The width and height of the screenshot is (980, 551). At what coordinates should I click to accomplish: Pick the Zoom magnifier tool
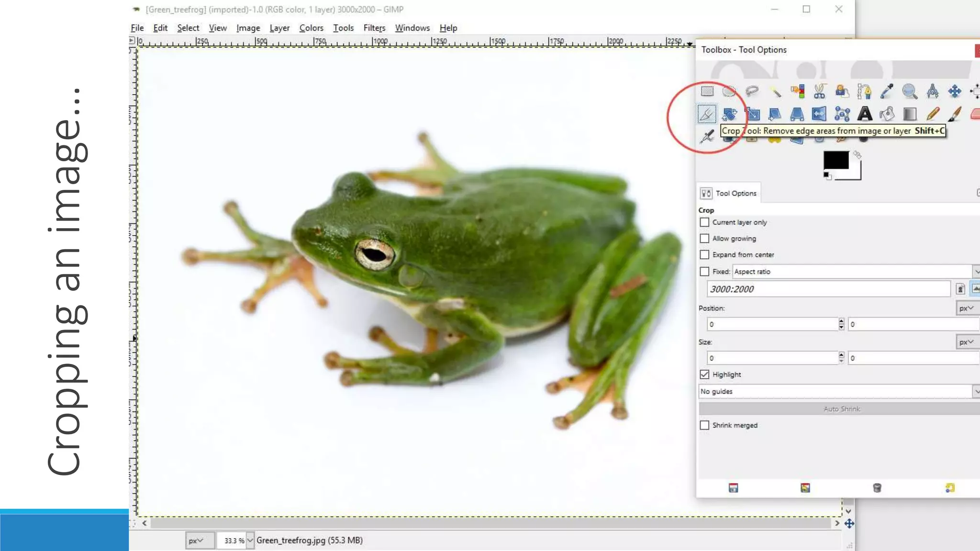(x=909, y=91)
